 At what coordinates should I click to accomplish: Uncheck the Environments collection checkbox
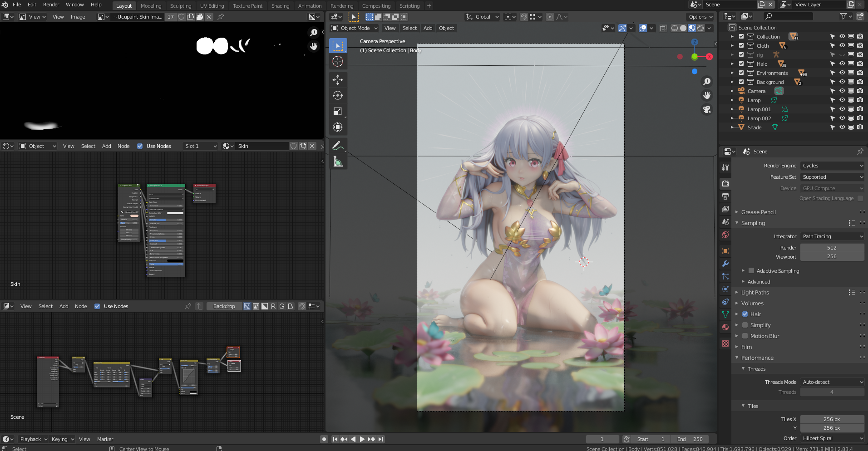[x=741, y=73]
